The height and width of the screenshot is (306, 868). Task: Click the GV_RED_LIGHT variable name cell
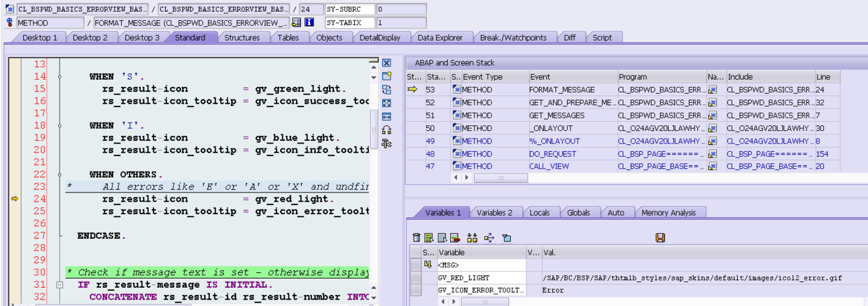(481, 277)
